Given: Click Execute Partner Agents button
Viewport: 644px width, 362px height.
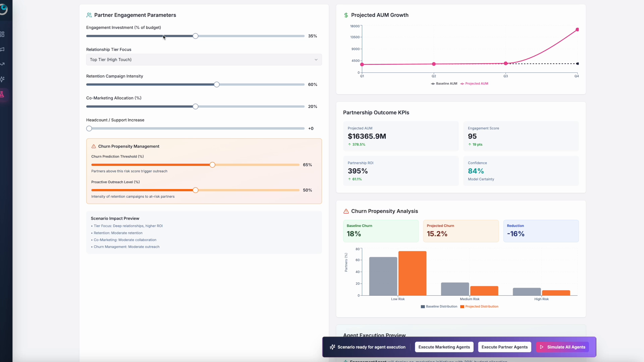Looking at the screenshot, I should click(x=504, y=347).
